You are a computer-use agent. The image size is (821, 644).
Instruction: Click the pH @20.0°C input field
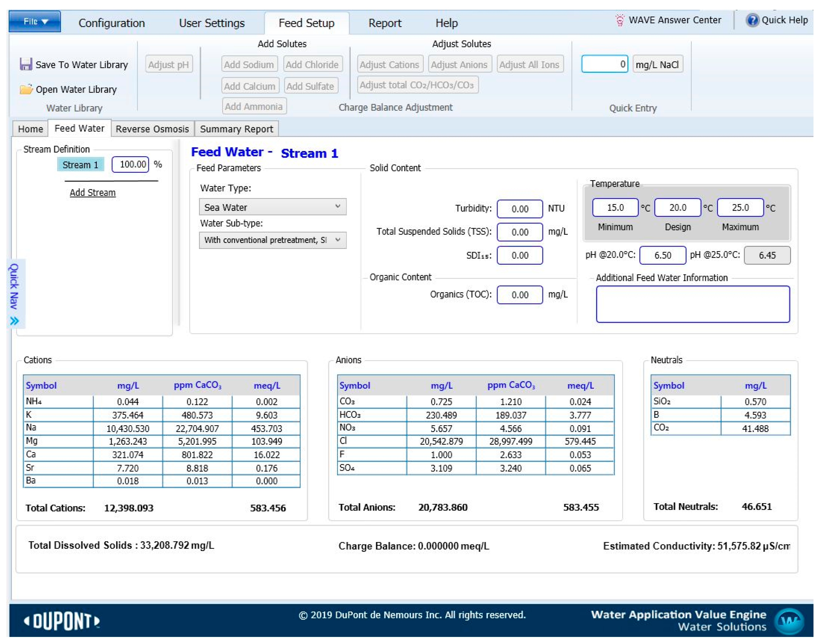coord(662,255)
